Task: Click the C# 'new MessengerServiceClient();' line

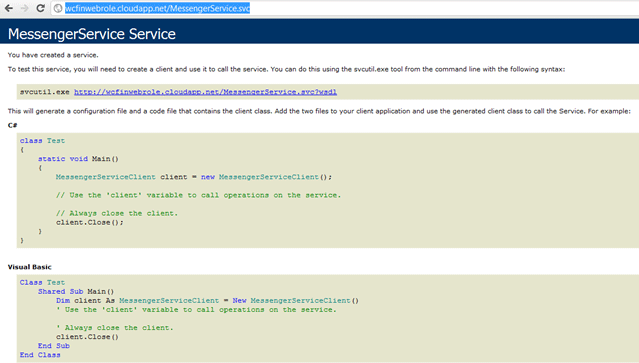Action: tap(194, 177)
